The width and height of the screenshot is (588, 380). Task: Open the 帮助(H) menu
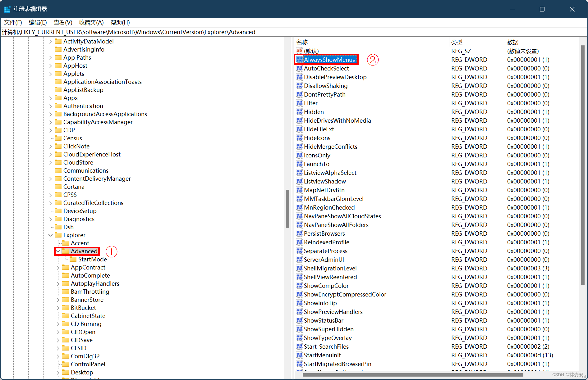[120, 22]
